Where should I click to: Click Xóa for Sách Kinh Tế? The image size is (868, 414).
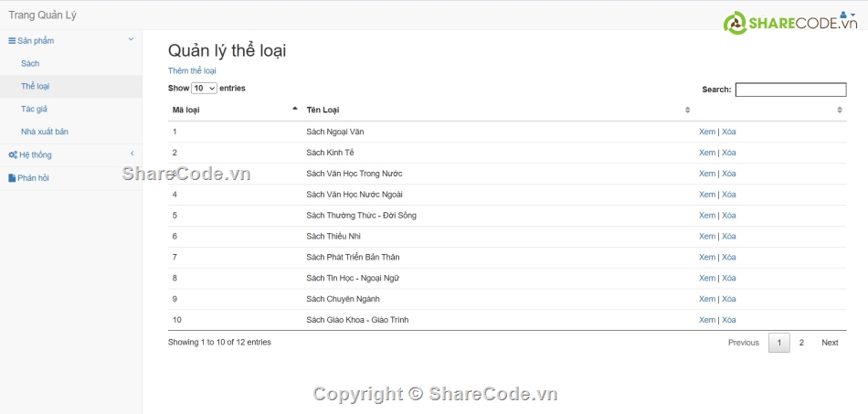point(729,153)
